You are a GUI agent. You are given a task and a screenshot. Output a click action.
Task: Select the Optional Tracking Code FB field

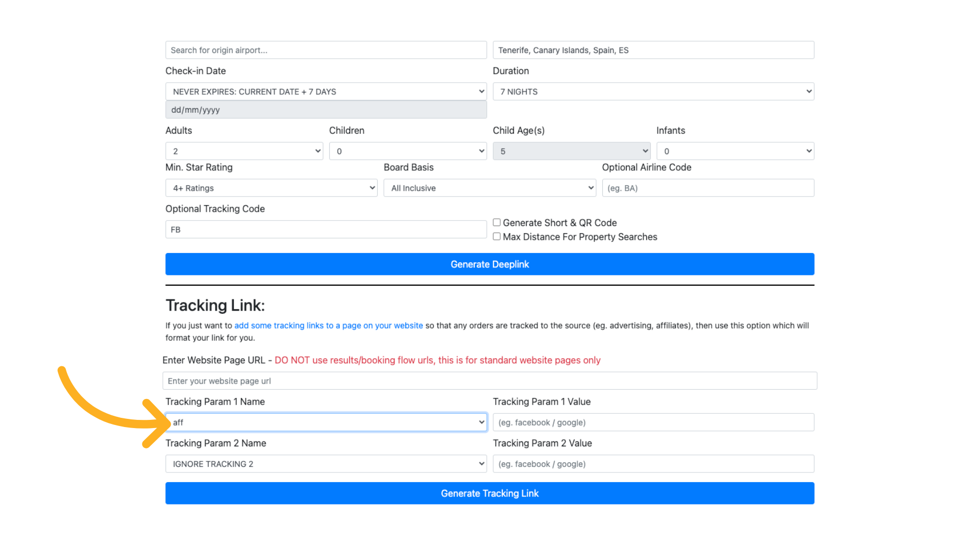(326, 230)
